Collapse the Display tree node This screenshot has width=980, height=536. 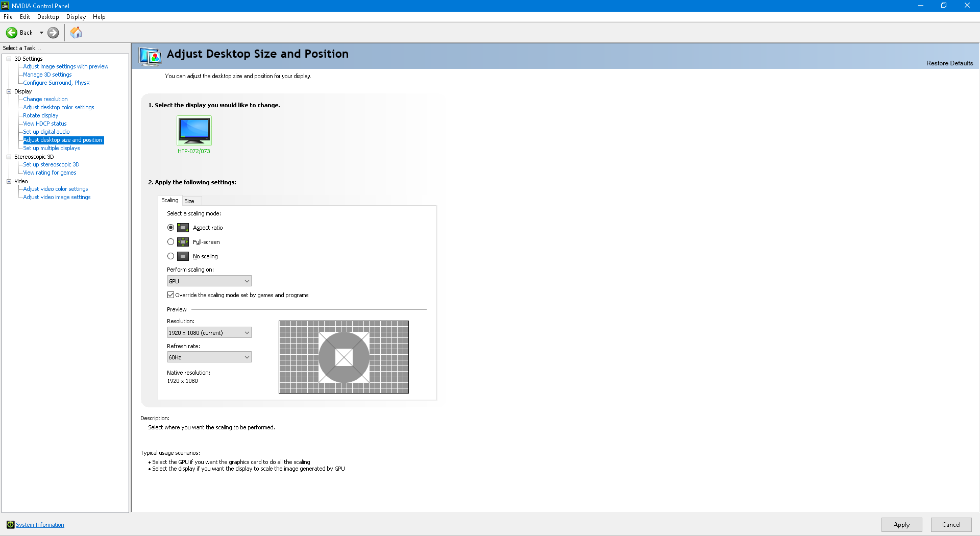point(9,91)
